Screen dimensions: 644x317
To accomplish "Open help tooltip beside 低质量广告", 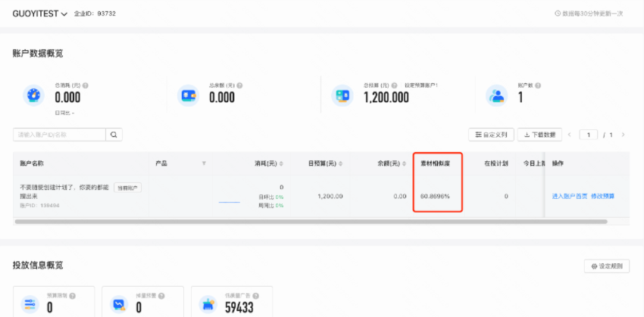I will tap(256, 296).
